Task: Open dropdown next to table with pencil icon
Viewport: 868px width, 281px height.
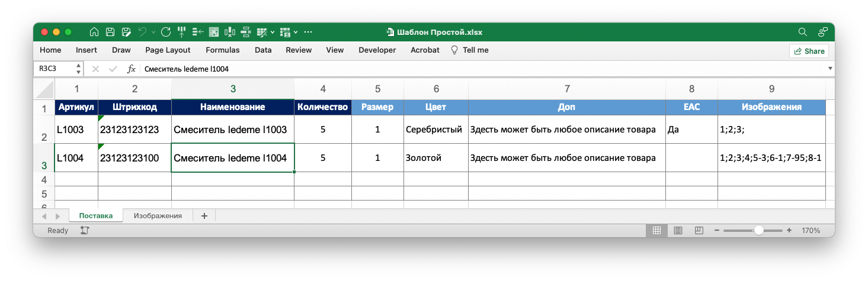Action: (x=272, y=32)
